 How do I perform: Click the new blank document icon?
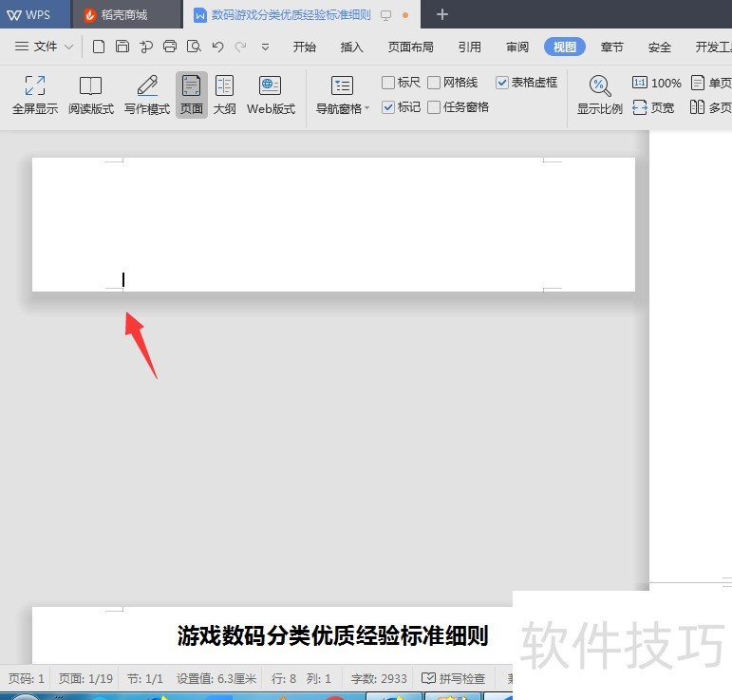(99, 47)
